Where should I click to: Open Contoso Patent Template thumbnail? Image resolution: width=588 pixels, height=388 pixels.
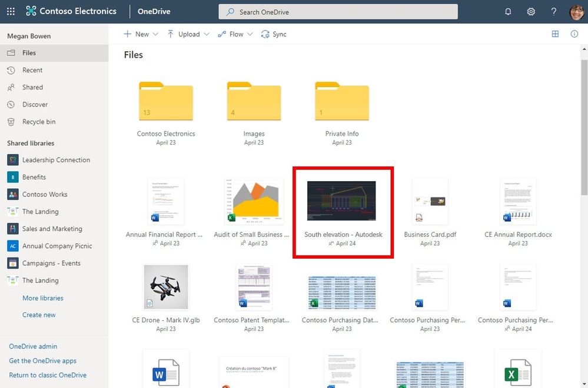pos(254,287)
